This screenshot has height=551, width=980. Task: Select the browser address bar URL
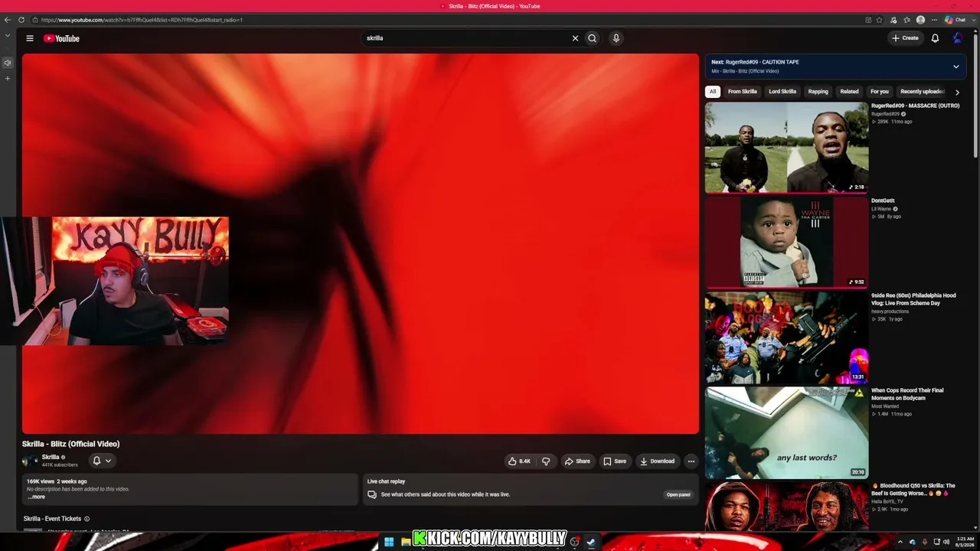click(142, 20)
